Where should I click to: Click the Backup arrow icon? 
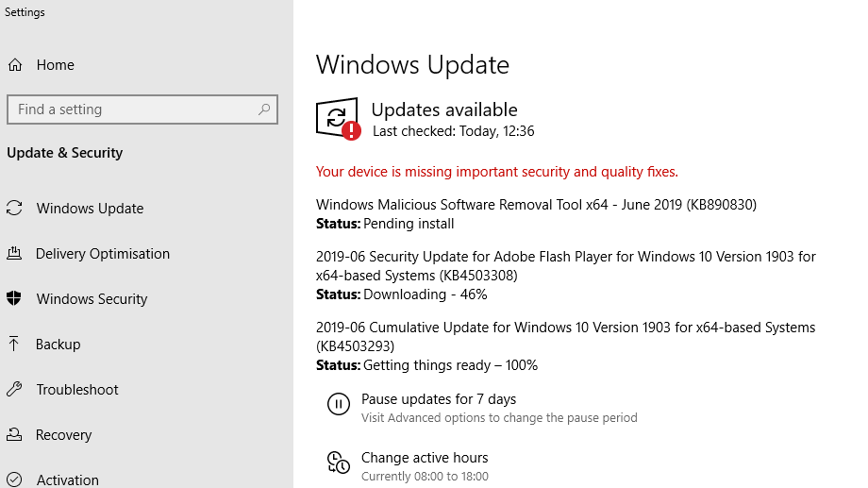point(14,345)
